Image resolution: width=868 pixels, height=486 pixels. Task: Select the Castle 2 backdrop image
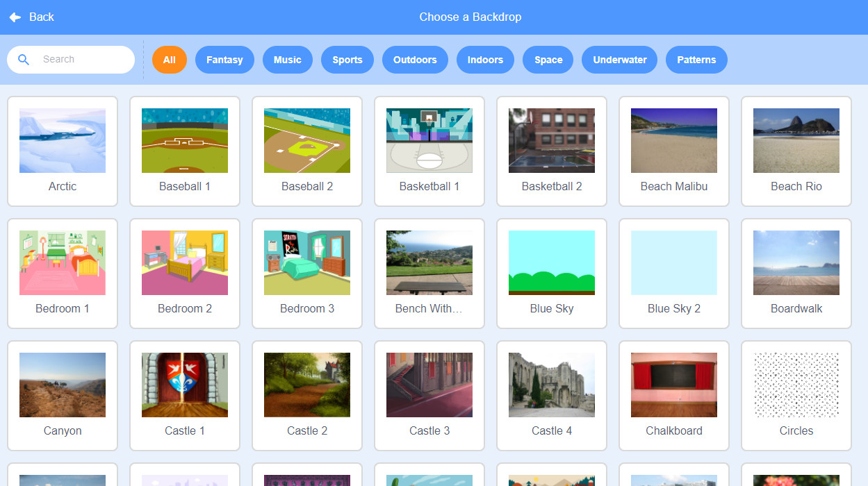307,385
